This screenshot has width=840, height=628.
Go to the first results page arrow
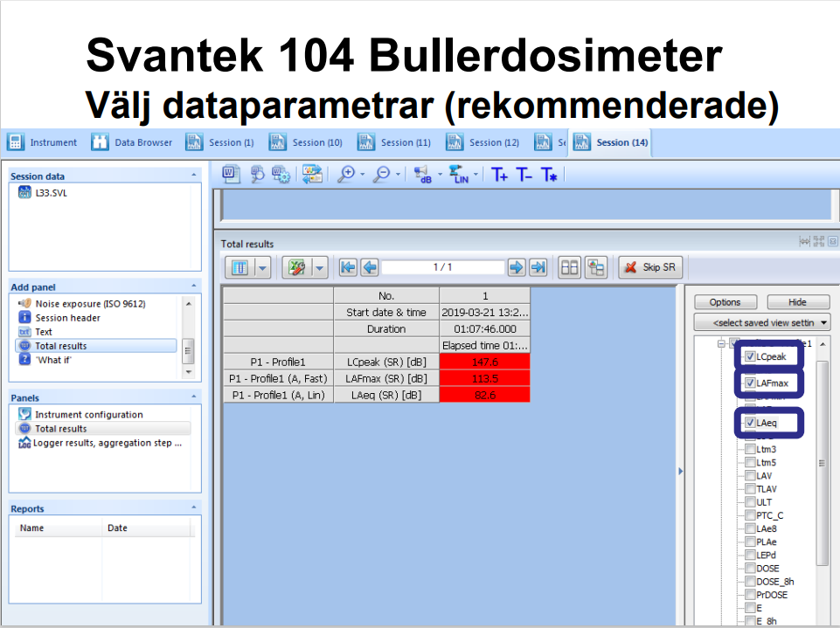click(x=347, y=267)
